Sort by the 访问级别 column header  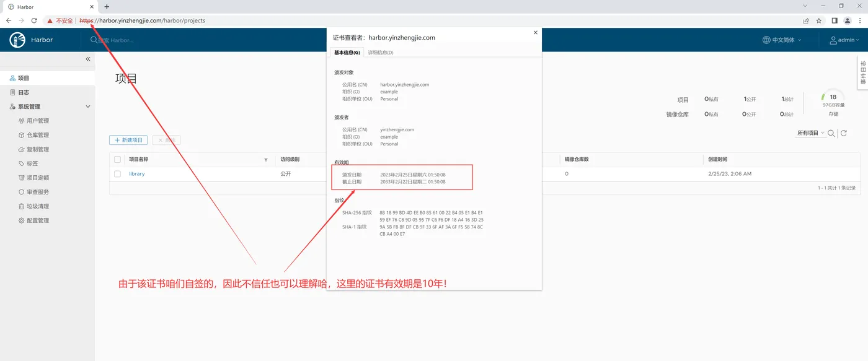click(290, 160)
